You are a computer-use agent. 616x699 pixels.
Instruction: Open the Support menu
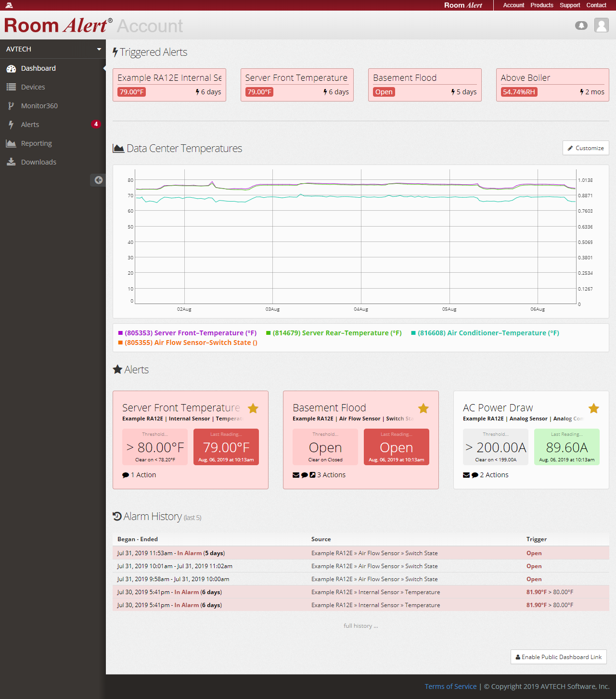pyautogui.click(x=570, y=5)
